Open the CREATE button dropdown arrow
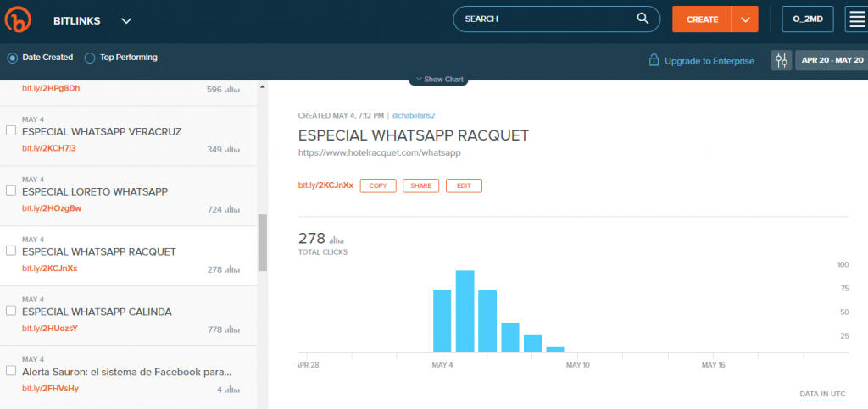 (745, 19)
